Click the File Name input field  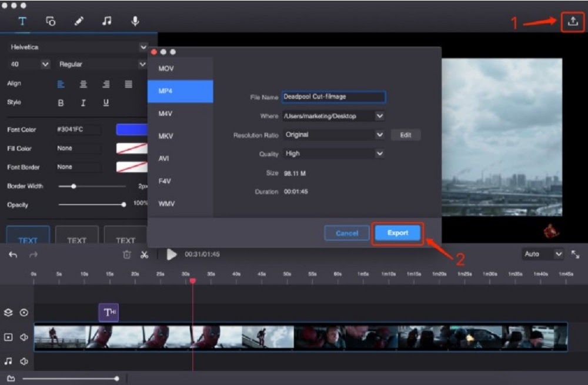click(x=333, y=97)
